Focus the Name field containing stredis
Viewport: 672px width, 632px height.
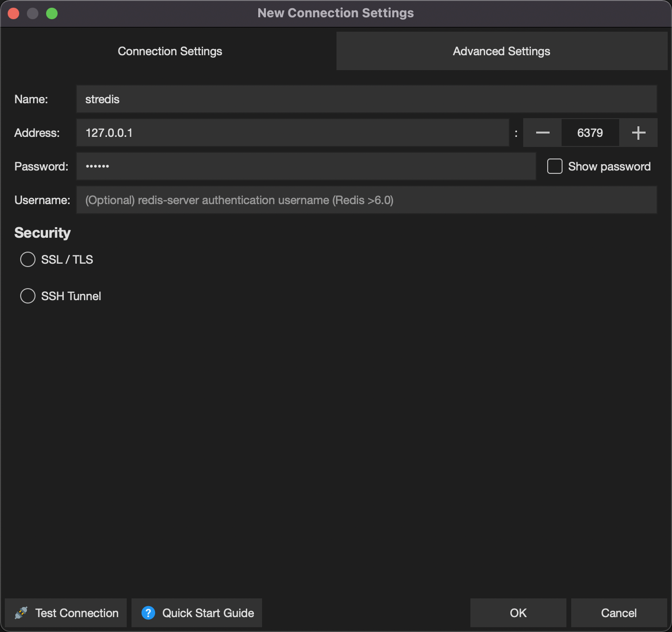coord(367,99)
